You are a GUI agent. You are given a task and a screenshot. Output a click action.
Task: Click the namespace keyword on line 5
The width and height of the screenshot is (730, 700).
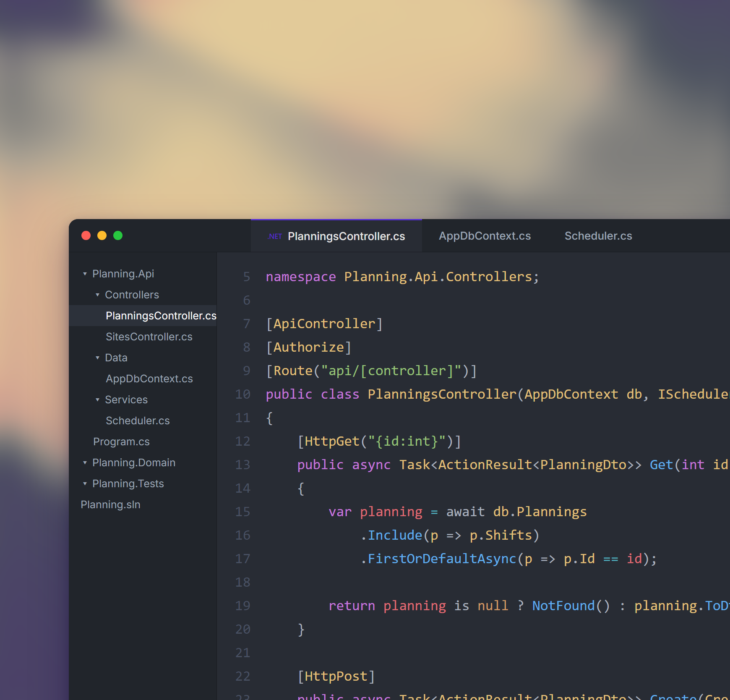coord(301,277)
